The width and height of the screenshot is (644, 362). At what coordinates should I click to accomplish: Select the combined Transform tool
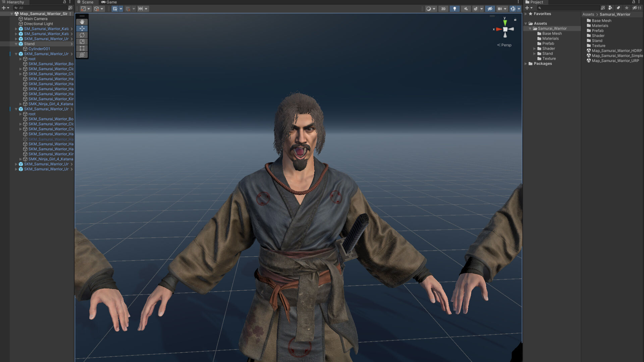click(82, 55)
